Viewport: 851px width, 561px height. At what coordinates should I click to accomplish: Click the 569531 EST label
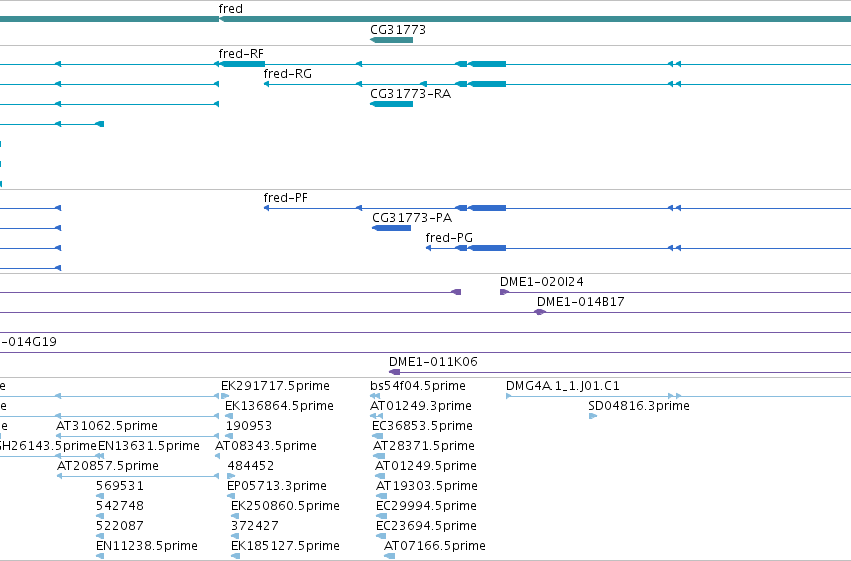click(x=120, y=486)
